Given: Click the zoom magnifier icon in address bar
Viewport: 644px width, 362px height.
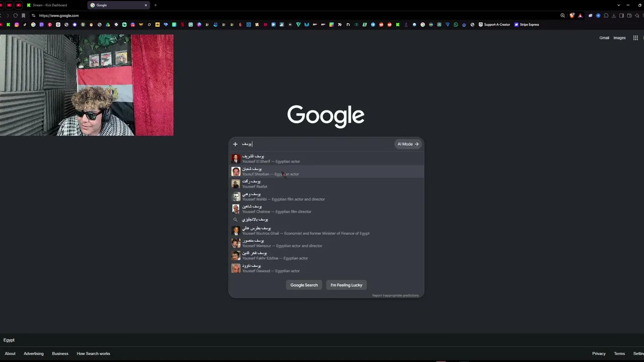Looking at the screenshot, I should [x=562, y=16].
